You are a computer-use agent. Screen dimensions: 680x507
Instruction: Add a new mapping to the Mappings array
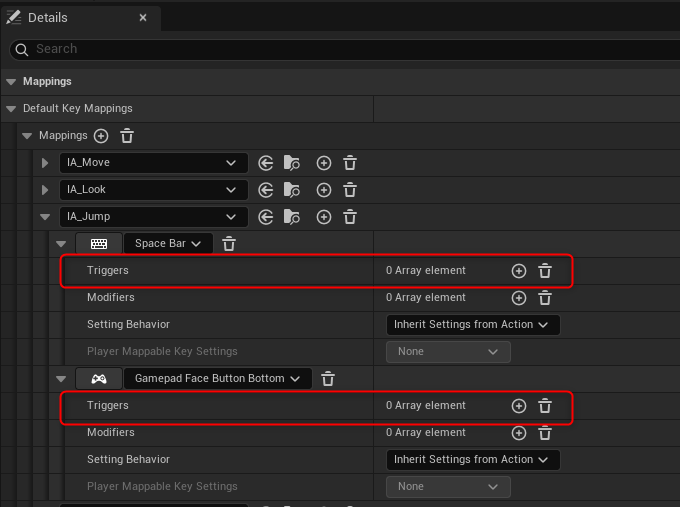tap(101, 136)
